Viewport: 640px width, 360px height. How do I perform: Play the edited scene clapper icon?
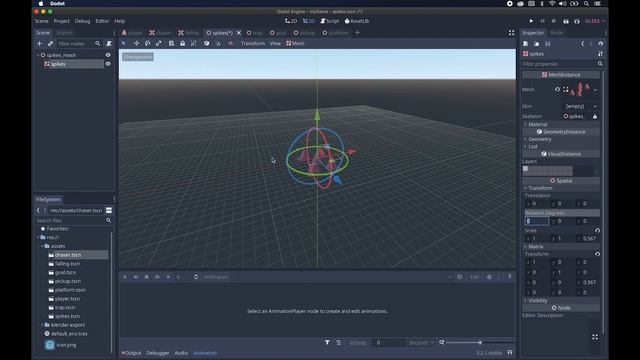[x=566, y=21]
